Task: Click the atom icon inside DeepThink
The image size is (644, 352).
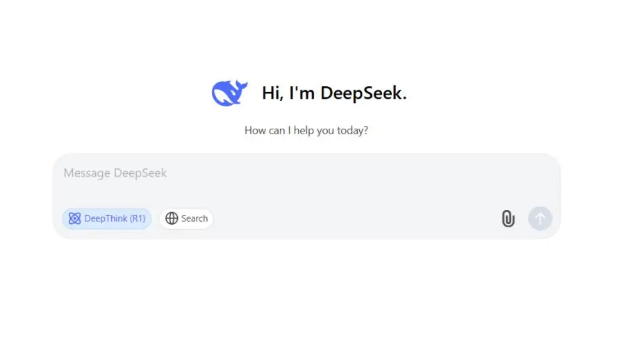Action: pyautogui.click(x=75, y=218)
